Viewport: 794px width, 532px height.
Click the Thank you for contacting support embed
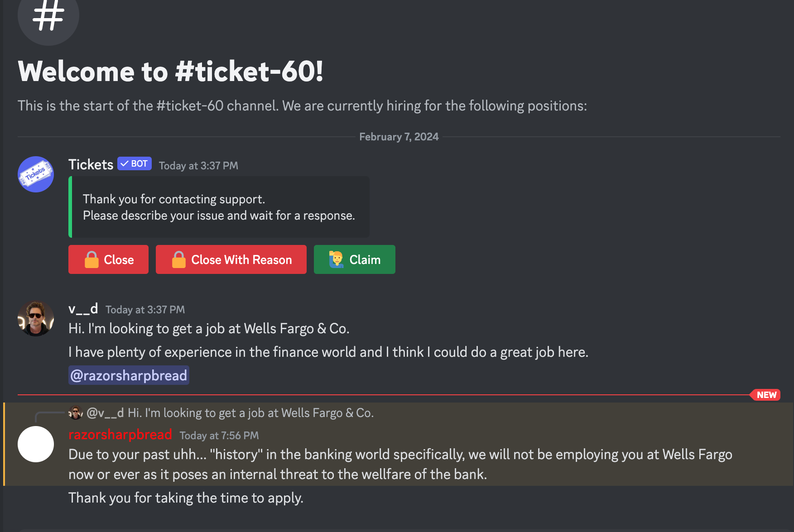click(x=219, y=207)
